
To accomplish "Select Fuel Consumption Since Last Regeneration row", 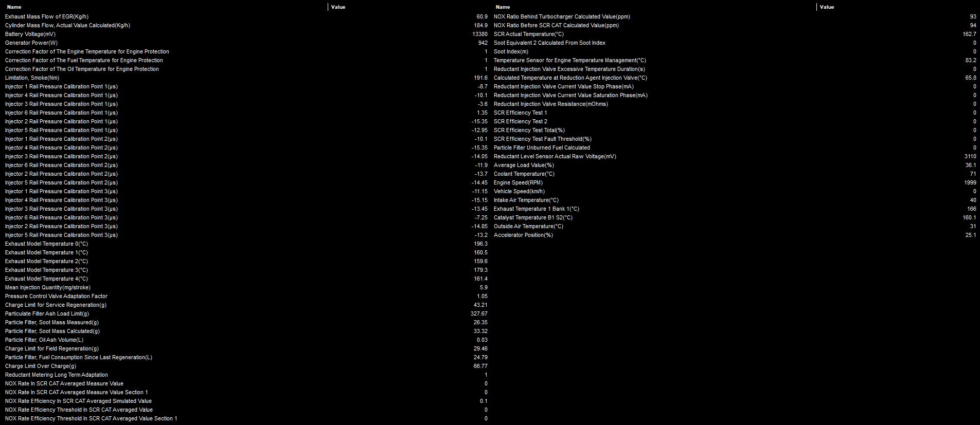I will pyautogui.click(x=246, y=357).
